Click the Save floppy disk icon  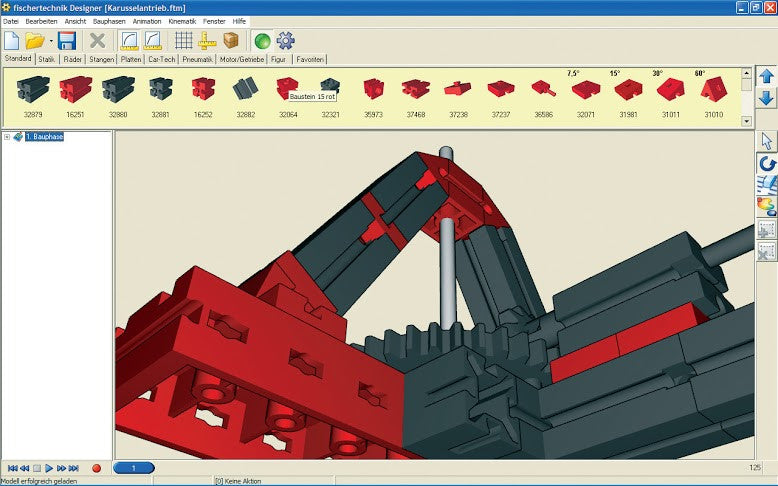point(67,41)
